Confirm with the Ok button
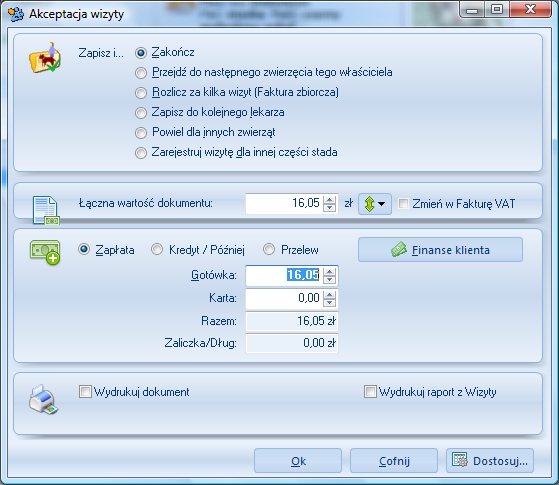 (298, 461)
